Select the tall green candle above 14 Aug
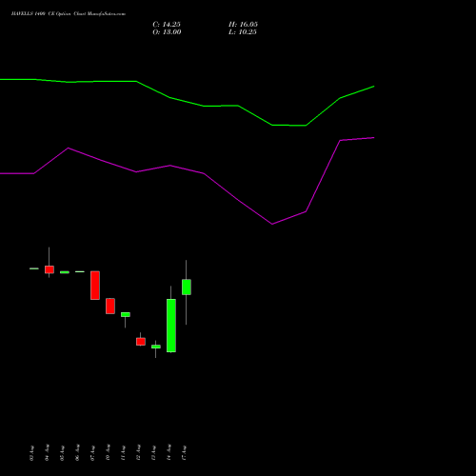The image size is (476, 476). coord(171,326)
